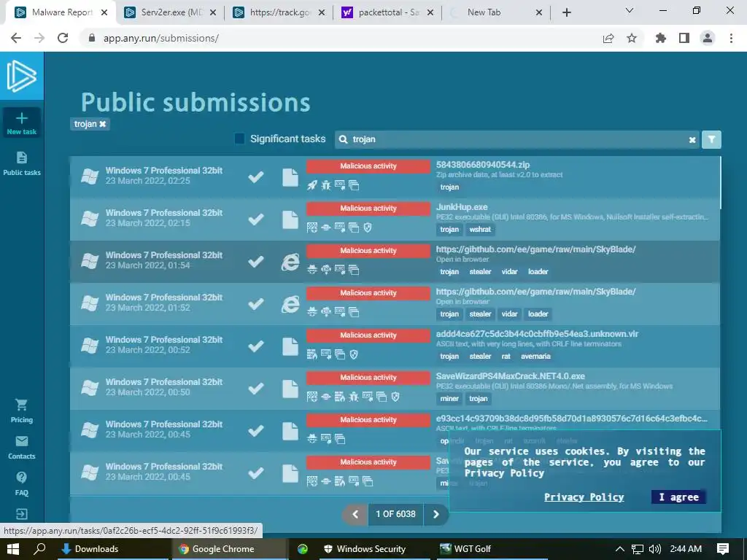The image size is (747, 560).
Task: Open the Privacy Policy link
Action: pos(584,497)
